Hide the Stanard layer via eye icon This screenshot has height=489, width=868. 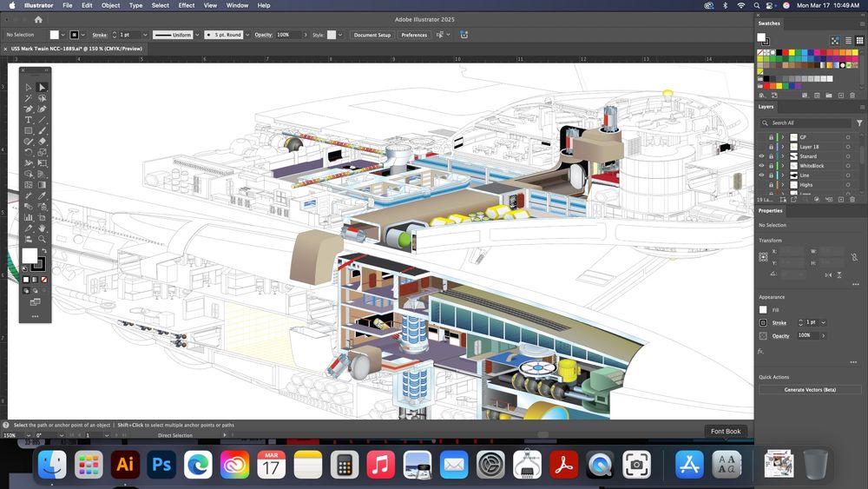click(762, 156)
